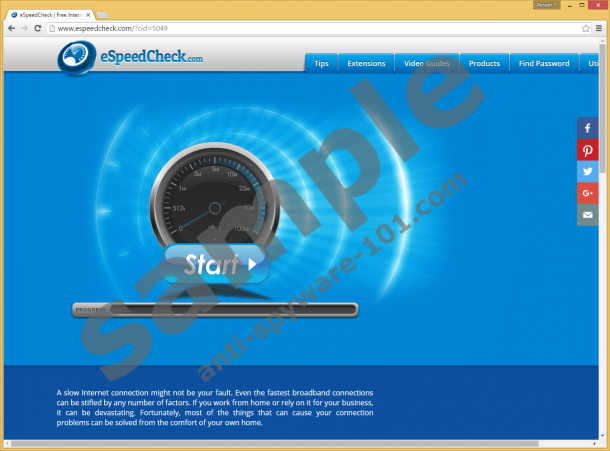This screenshot has height=451, width=610.
Task: Pin page using Pinterest icon
Action: click(x=588, y=150)
